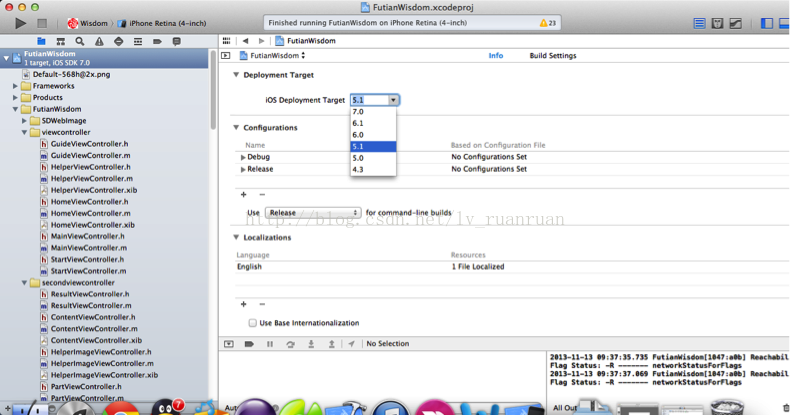The height and width of the screenshot is (416, 790).
Task: Click the Stop button in the toolbar
Action: 42,23
